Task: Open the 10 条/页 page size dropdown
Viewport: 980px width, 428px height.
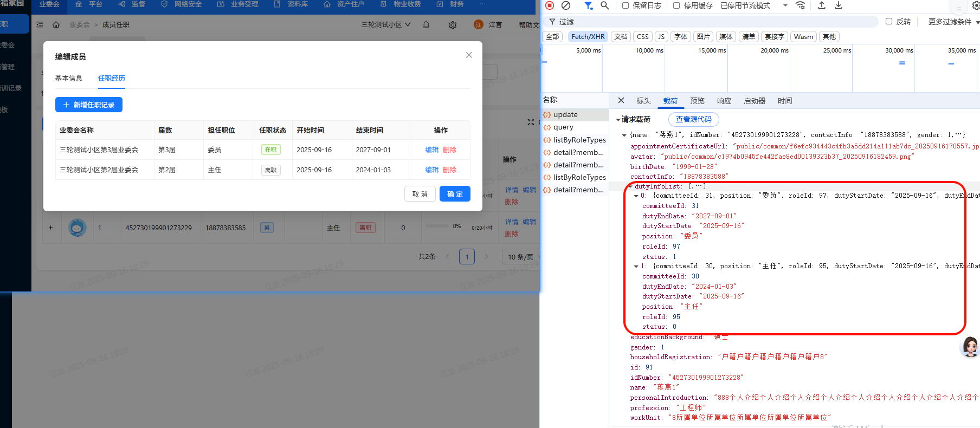Action: point(520,257)
